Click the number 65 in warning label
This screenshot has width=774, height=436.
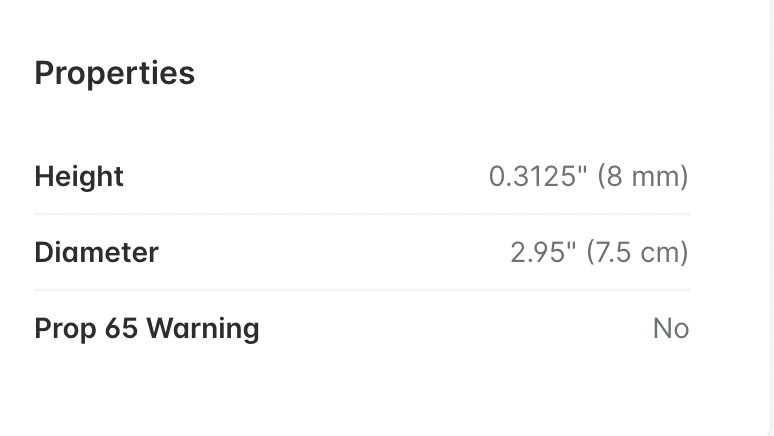coord(121,328)
